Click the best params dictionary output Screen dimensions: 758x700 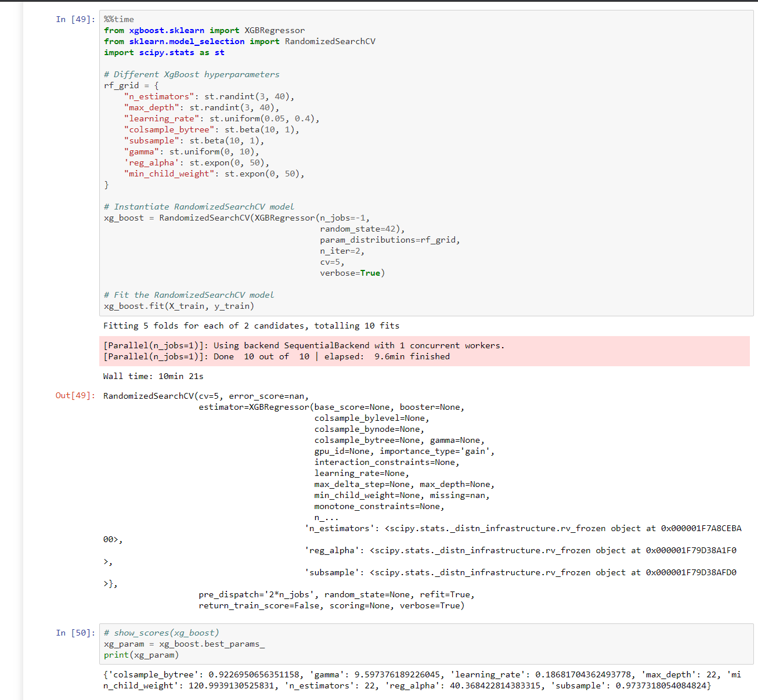click(423, 680)
